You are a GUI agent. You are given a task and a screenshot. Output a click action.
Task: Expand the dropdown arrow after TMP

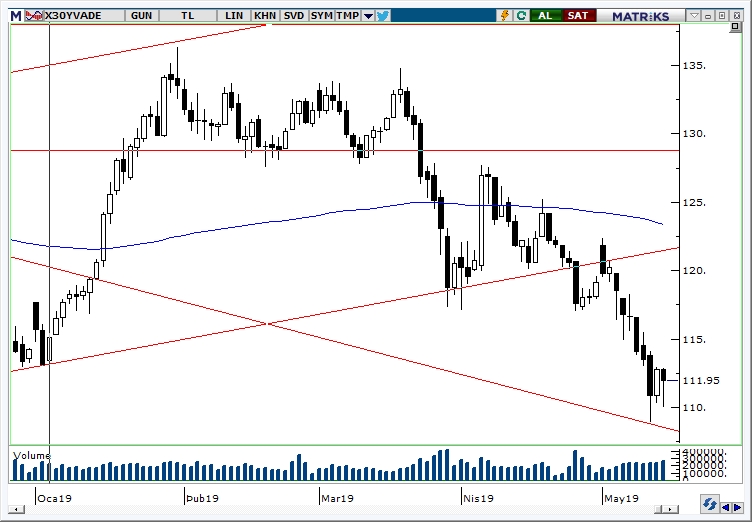click(368, 16)
